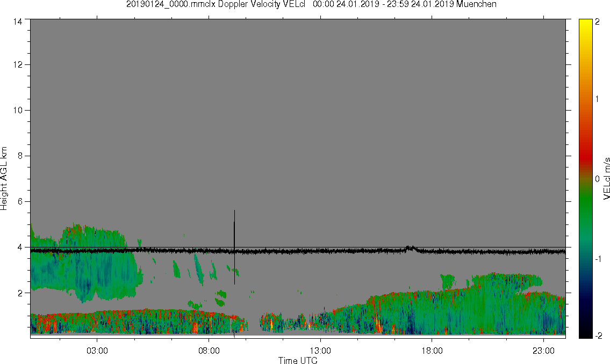
Task: Click the bump in the black line near 17:00
Action: 410,249
